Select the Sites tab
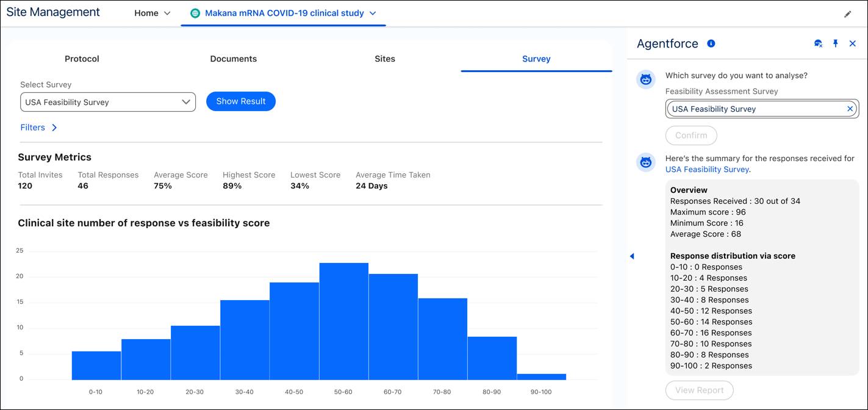The height and width of the screenshot is (410, 868). pyautogui.click(x=385, y=59)
